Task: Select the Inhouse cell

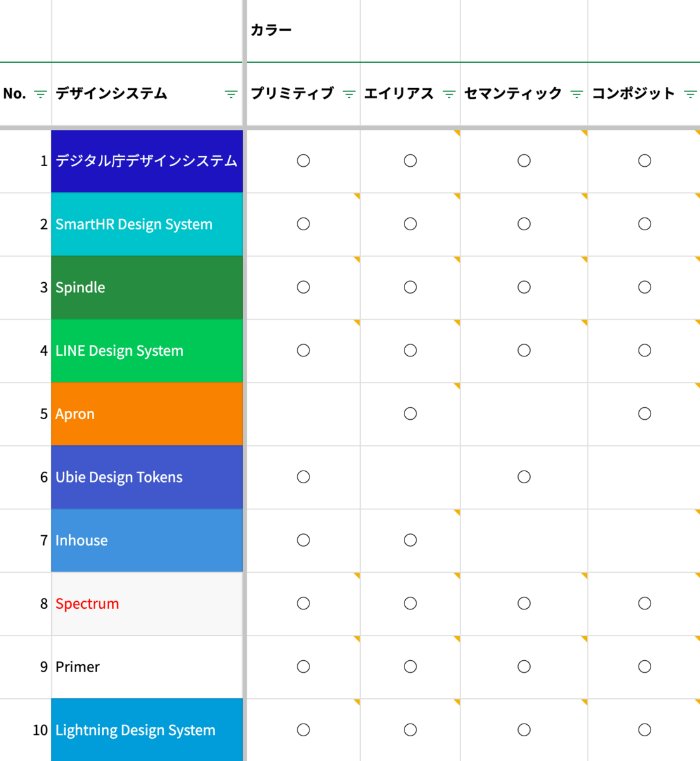Action: [x=147, y=541]
